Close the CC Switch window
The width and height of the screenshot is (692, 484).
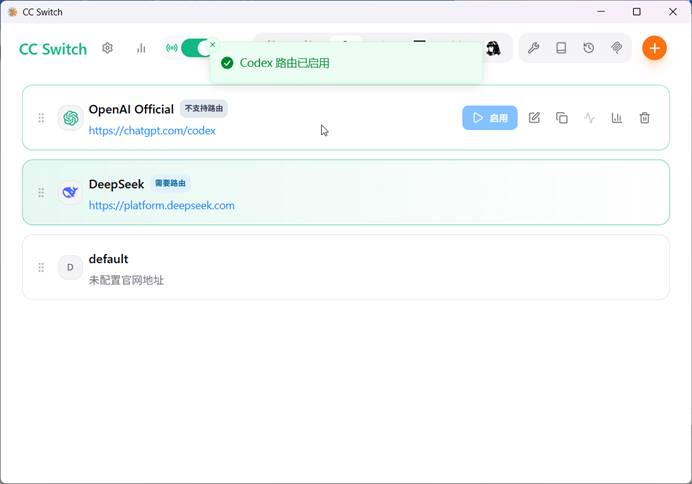coord(673,11)
